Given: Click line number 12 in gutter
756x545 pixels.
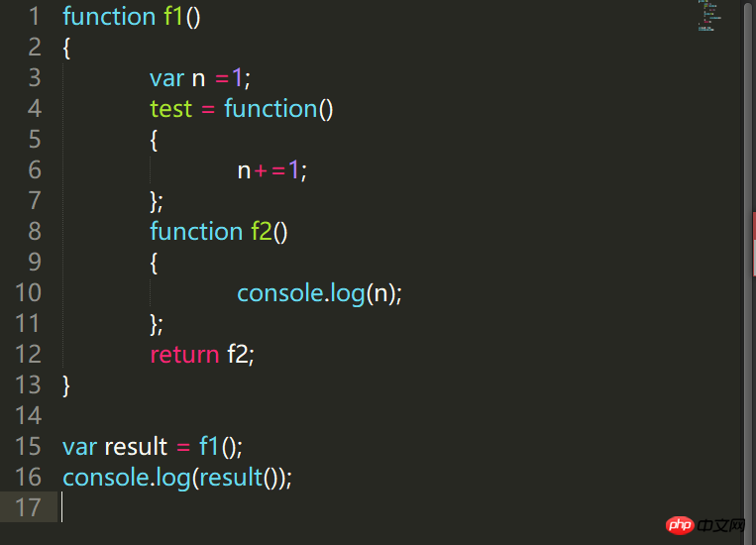Looking at the screenshot, I should 28,355.
